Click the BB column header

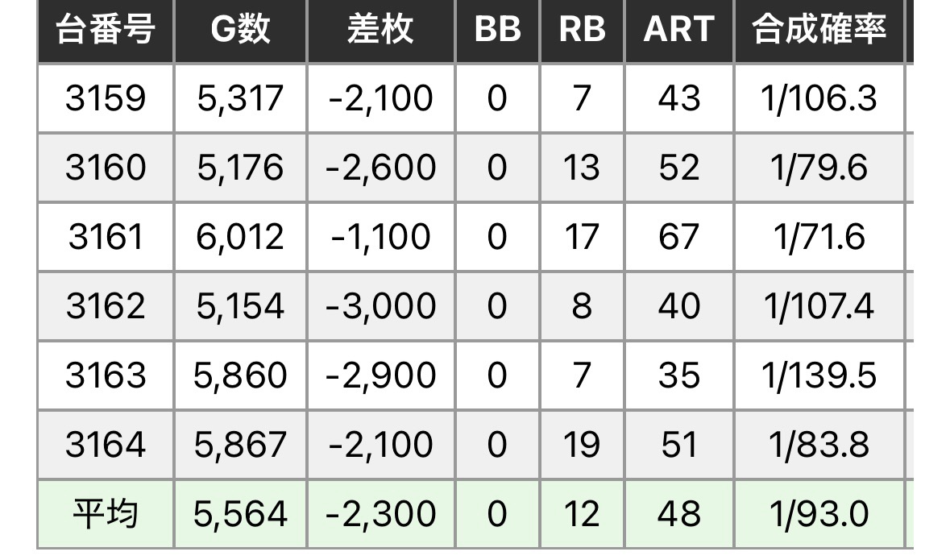pyautogui.click(x=496, y=30)
